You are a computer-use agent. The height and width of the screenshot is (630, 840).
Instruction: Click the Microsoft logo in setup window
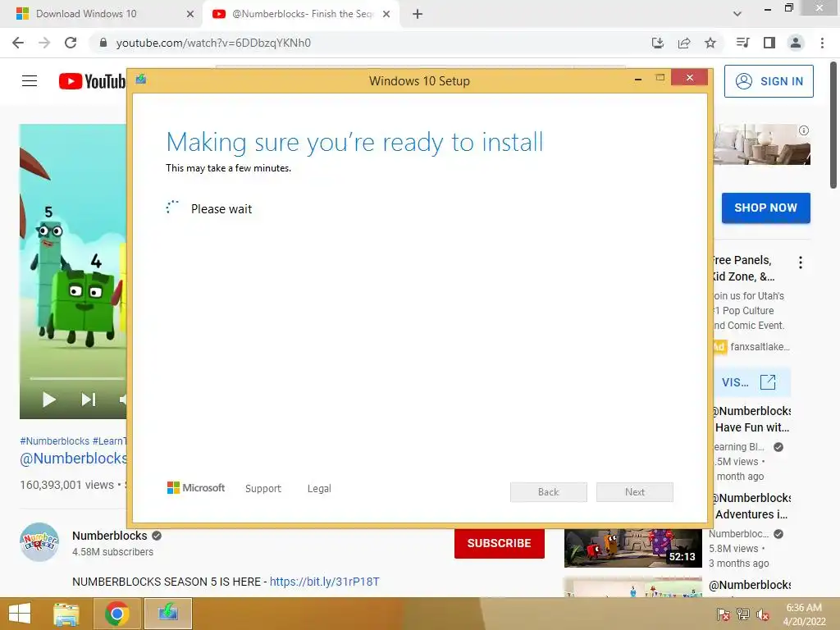(196, 488)
